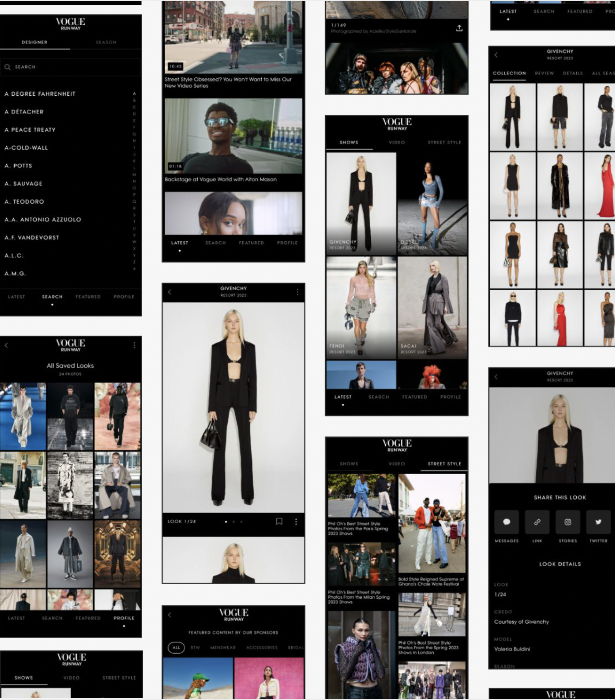Go back from Givenchy look view screen
Viewport: 615px width, 700px height.
(170, 292)
